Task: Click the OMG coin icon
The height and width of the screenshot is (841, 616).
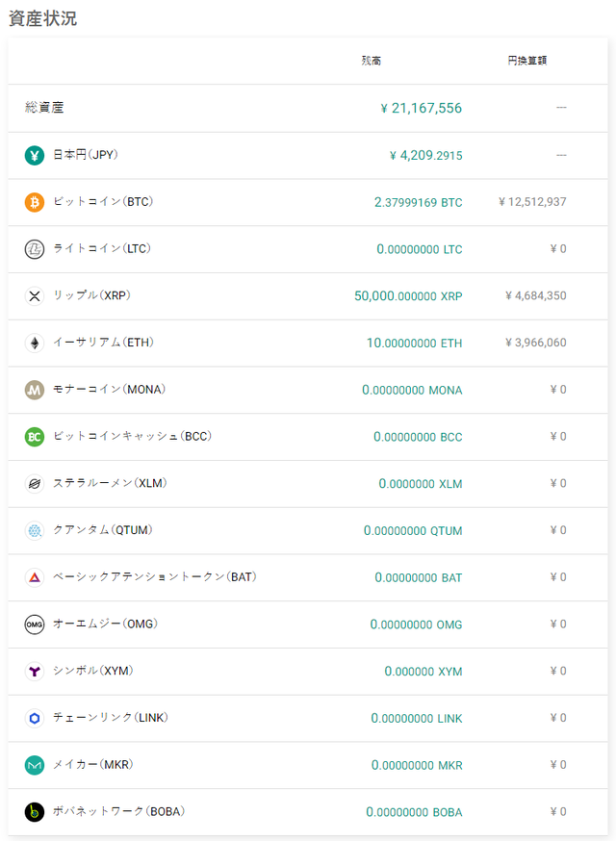Action: (x=35, y=624)
